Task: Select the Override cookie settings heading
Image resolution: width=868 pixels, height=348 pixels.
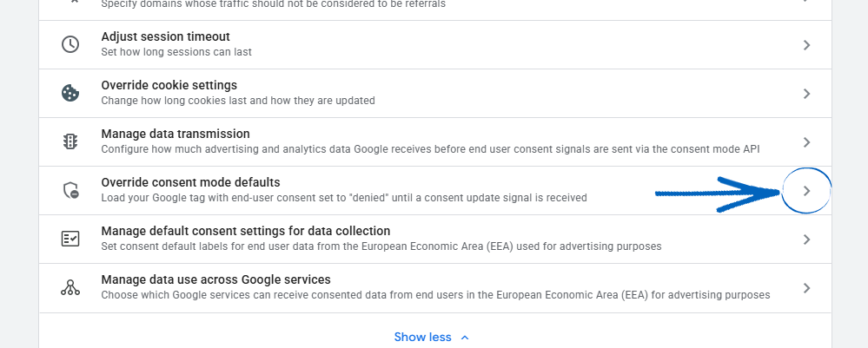Action: (169, 85)
